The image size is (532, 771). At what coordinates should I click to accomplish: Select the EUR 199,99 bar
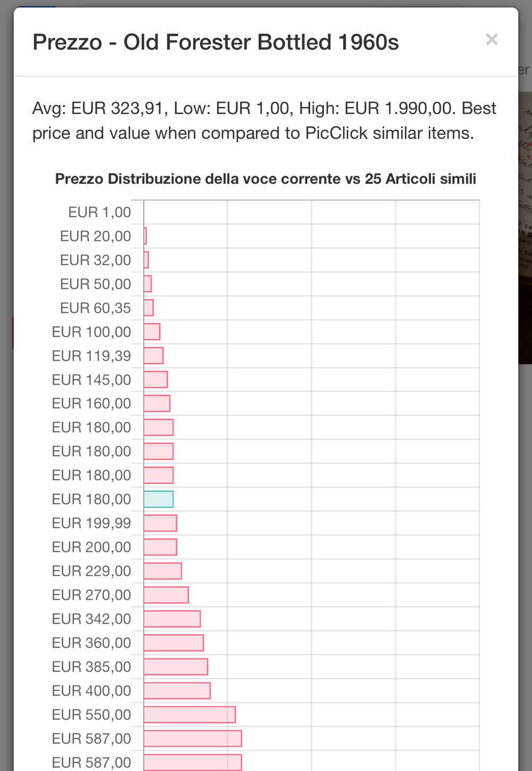160,523
